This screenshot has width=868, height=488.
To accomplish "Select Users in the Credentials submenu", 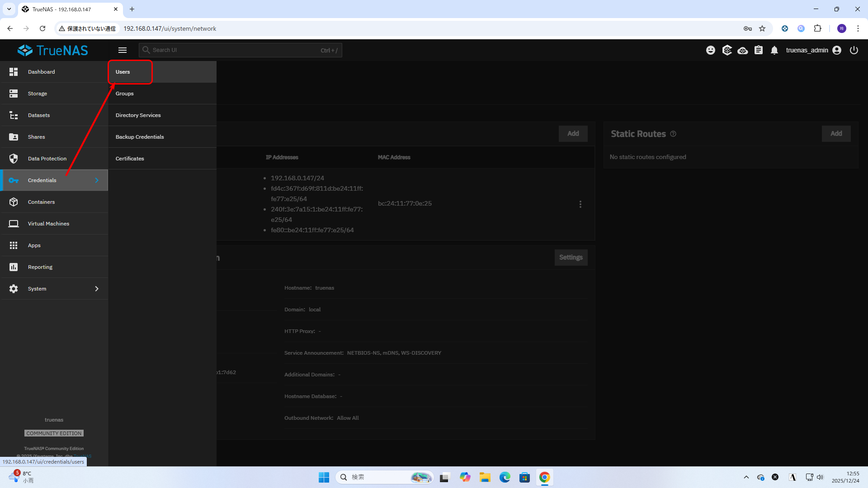I will tap(123, 72).
